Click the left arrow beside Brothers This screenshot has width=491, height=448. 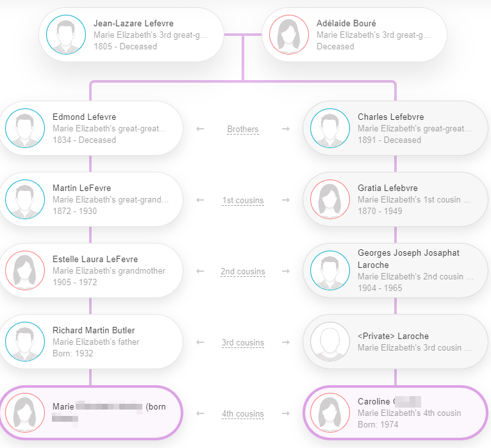pos(200,129)
